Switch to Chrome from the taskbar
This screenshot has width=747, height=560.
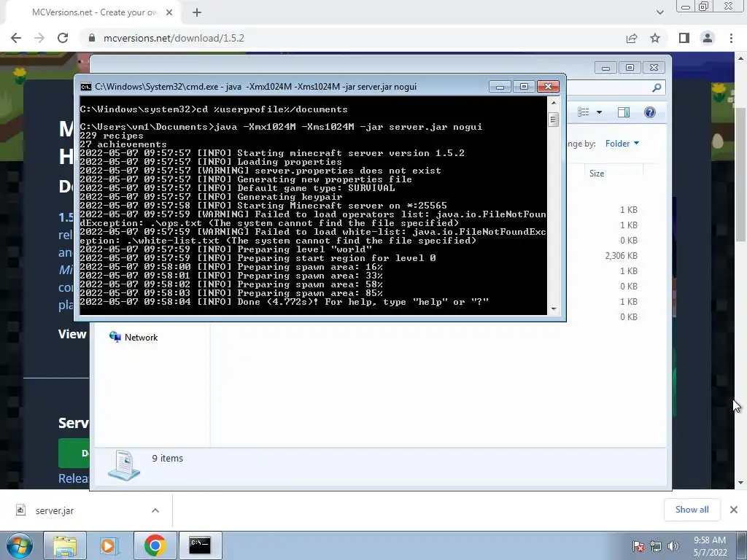point(155,545)
